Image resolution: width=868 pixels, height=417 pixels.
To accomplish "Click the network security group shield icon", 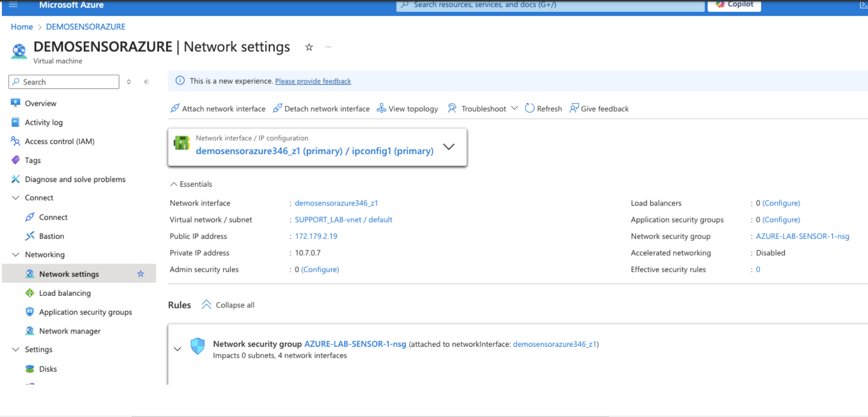I will pyautogui.click(x=198, y=346).
